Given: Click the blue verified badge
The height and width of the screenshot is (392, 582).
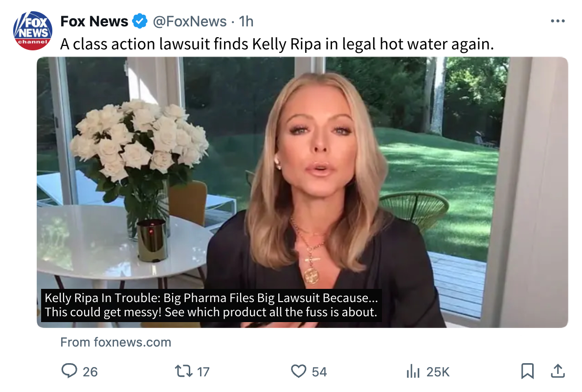Looking at the screenshot, I should click(x=140, y=22).
